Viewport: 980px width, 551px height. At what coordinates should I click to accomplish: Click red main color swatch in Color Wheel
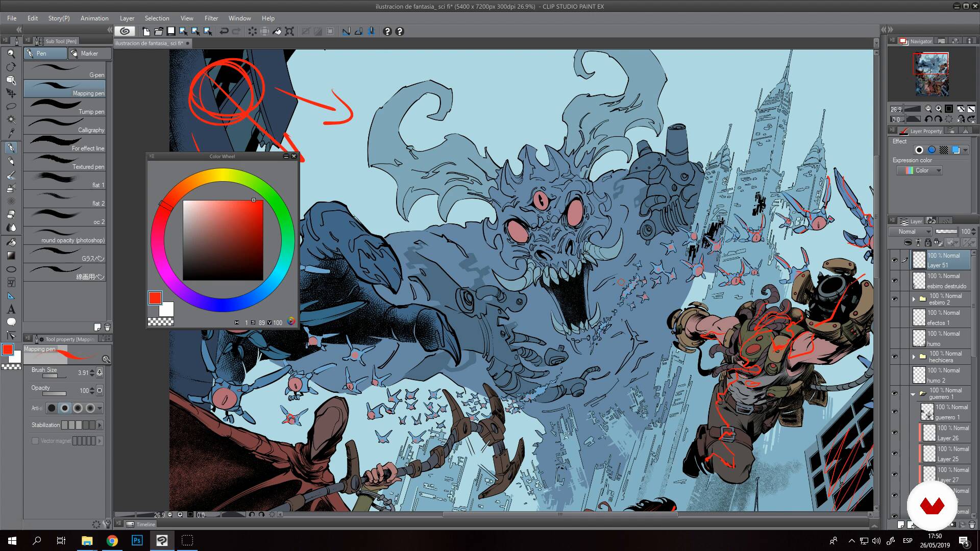(x=155, y=298)
